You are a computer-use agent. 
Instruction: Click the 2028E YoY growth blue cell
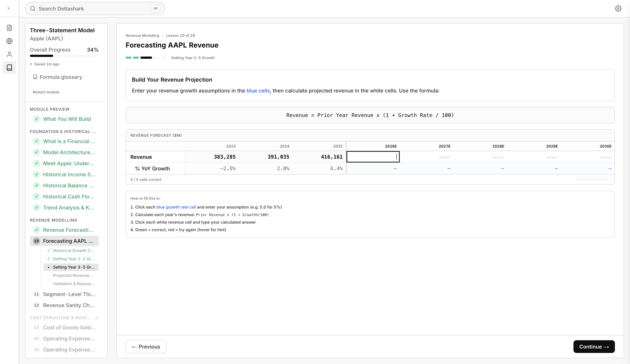point(480,169)
